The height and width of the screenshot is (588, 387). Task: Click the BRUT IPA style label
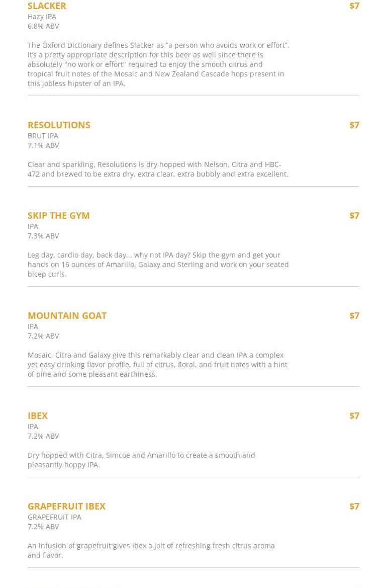[43, 136]
